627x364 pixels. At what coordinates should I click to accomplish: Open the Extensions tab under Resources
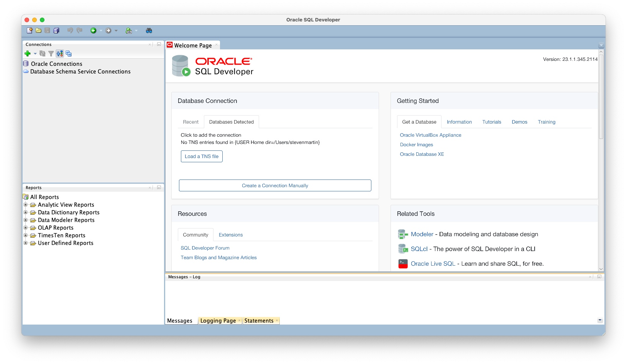point(230,235)
